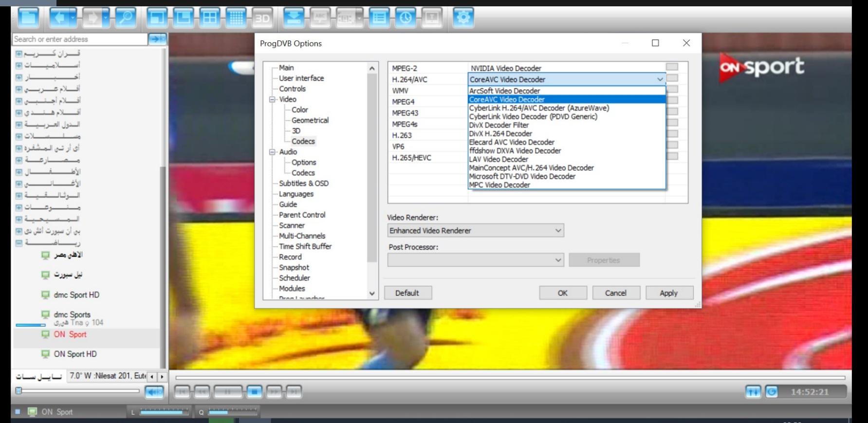This screenshot has width=868, height=423.
Task: Click the record download-arrow toolbar icon
Action: [294, 18]
